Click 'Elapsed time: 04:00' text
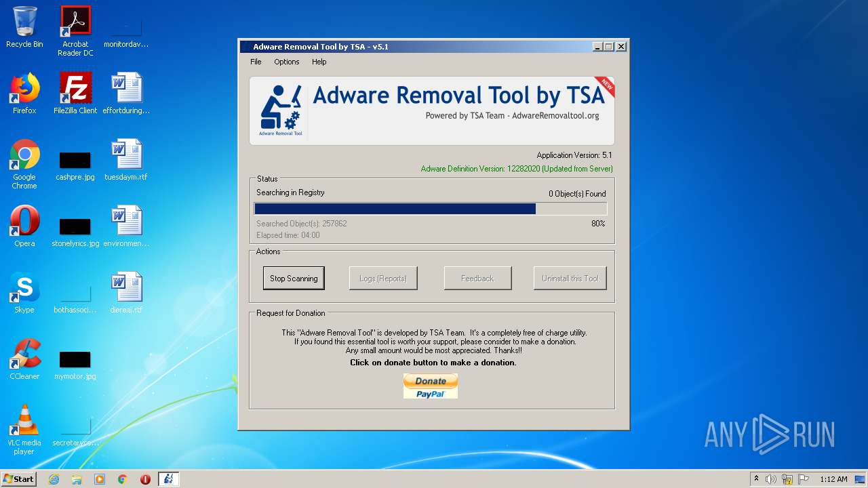This screenshot has width=868, height=488. (288, 235)
